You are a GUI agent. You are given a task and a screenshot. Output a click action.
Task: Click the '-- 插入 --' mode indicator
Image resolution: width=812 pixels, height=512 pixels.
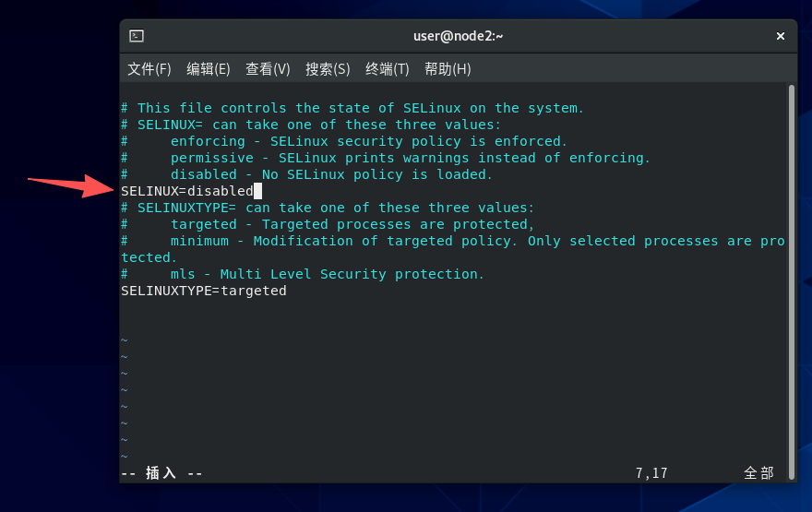161,473
